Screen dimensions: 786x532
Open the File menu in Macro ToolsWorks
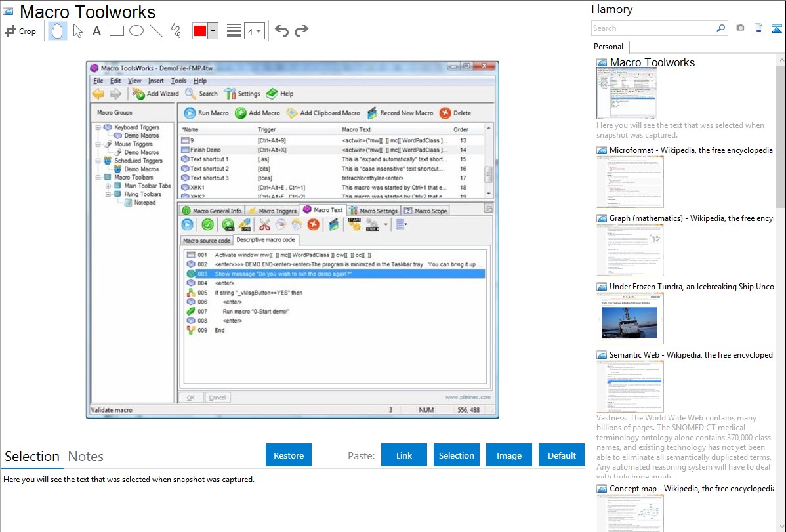tap(98, 81)
